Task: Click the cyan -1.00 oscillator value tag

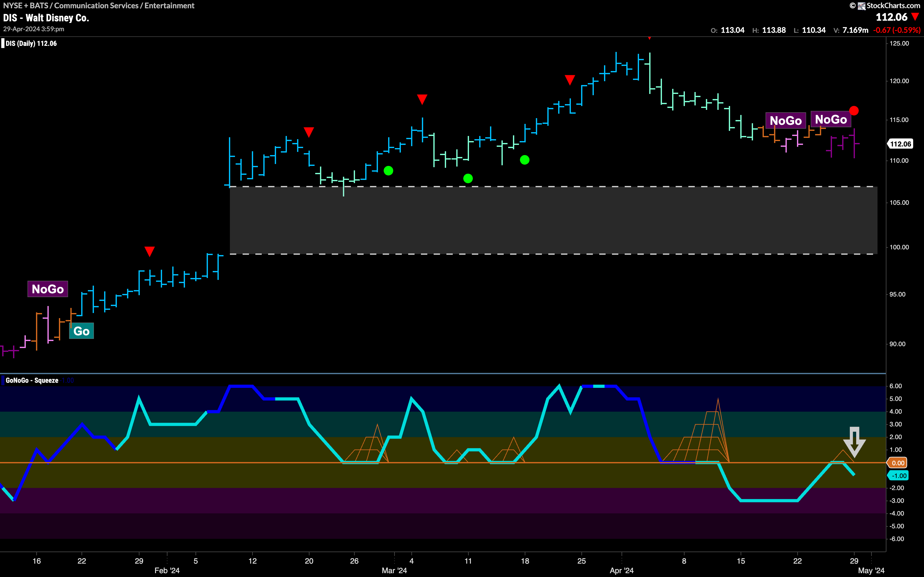Action: point(898,475)
